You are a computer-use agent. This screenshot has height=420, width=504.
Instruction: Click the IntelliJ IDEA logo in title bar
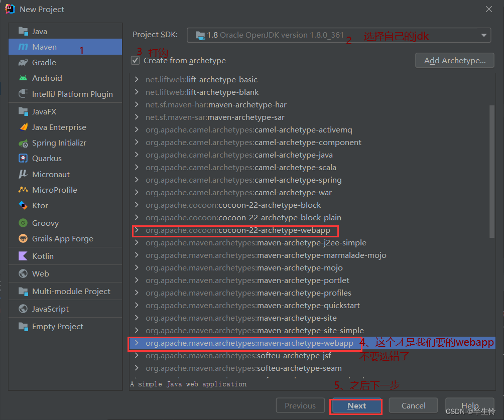[10, 9]
